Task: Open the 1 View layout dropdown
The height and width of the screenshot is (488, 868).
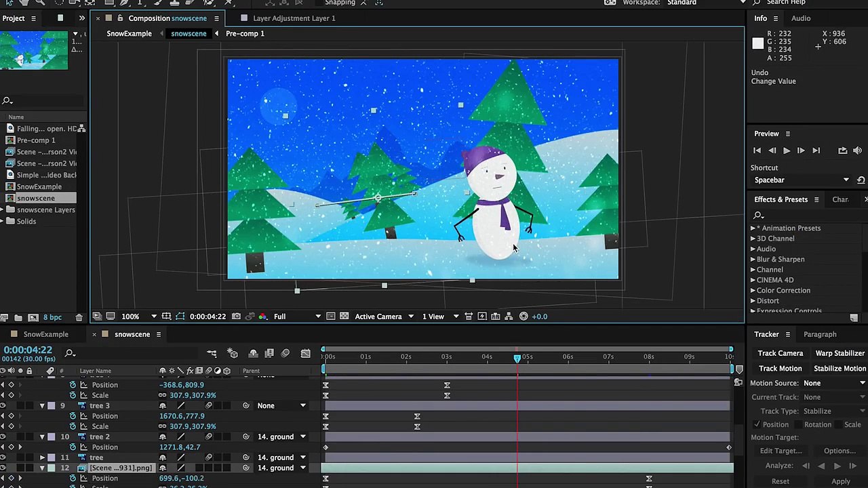Action: click(x=441, y=317)
